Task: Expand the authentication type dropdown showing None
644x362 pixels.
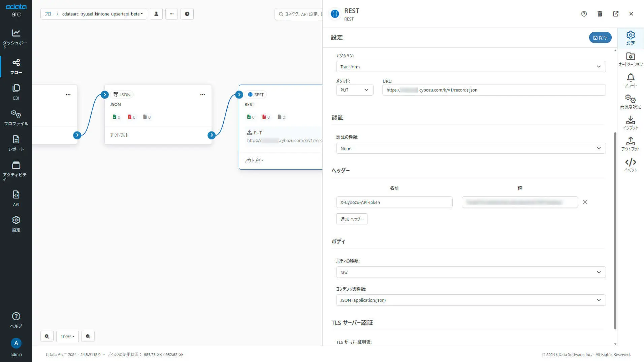Action: (471, 148)
